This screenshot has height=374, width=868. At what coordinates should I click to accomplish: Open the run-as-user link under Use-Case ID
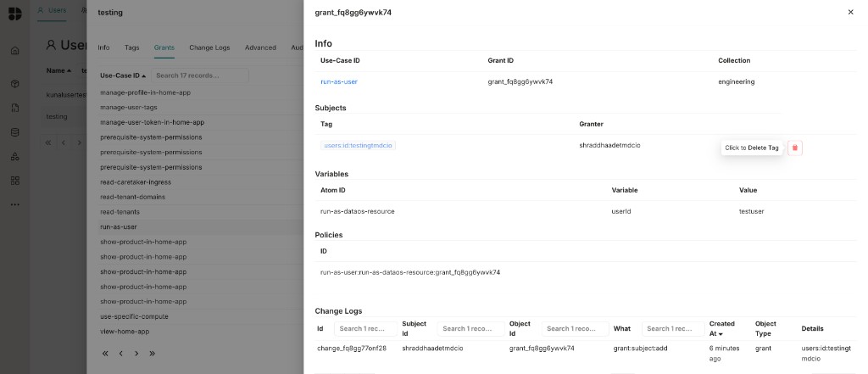pos(339,82)
